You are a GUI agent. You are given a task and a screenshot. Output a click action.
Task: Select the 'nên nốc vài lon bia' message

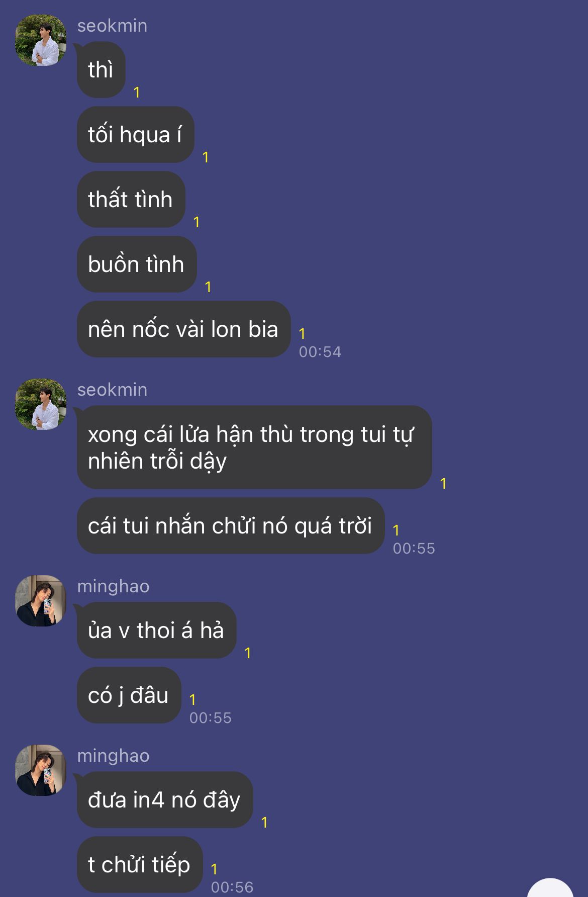183,329
